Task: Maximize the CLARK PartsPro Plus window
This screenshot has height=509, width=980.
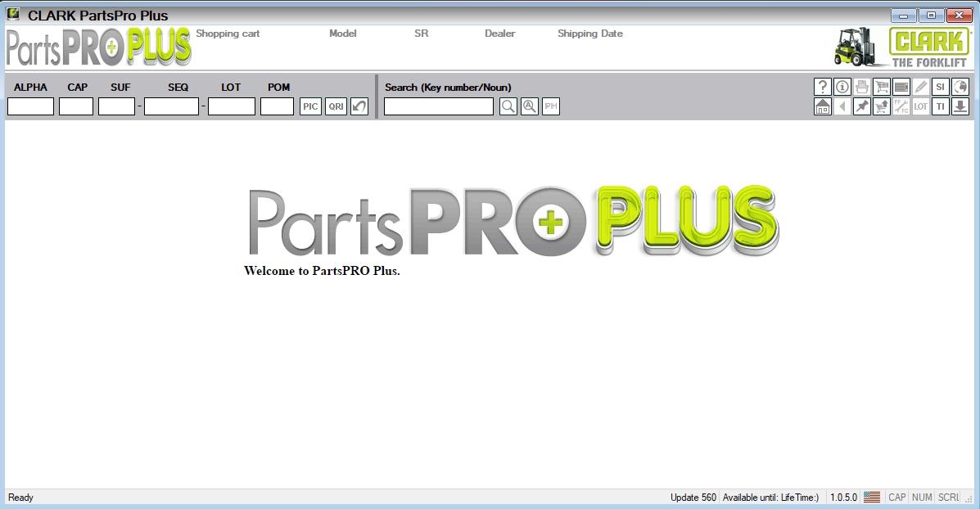Action: pyautogui.click(x=931, y=15)
